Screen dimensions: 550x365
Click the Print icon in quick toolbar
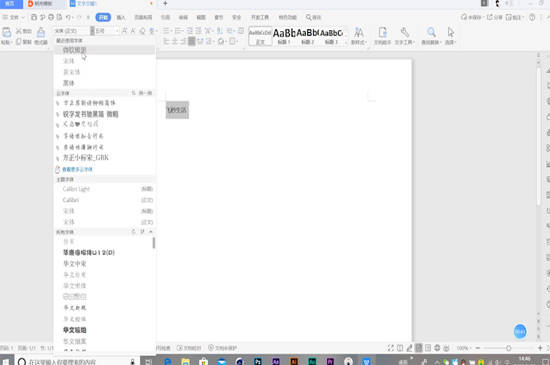(51, 17)
